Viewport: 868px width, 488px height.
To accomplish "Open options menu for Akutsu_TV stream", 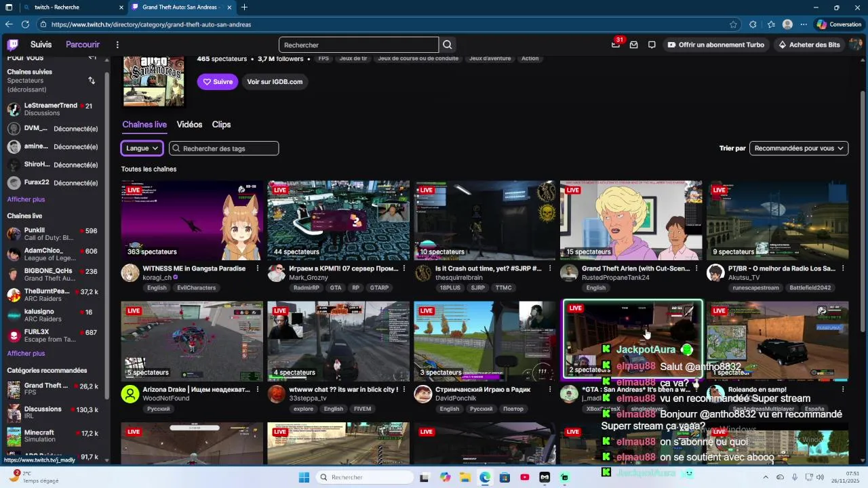I will pos(844,268).
